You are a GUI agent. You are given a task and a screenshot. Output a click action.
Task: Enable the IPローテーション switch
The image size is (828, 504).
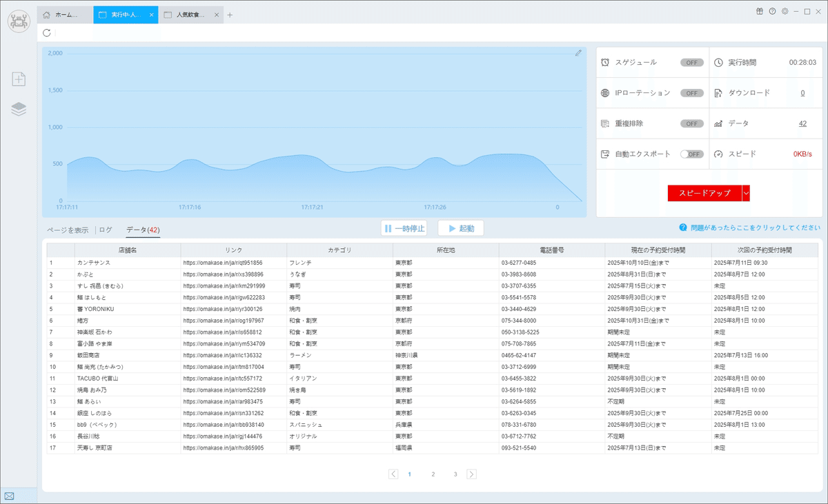[x=692, y=93]
